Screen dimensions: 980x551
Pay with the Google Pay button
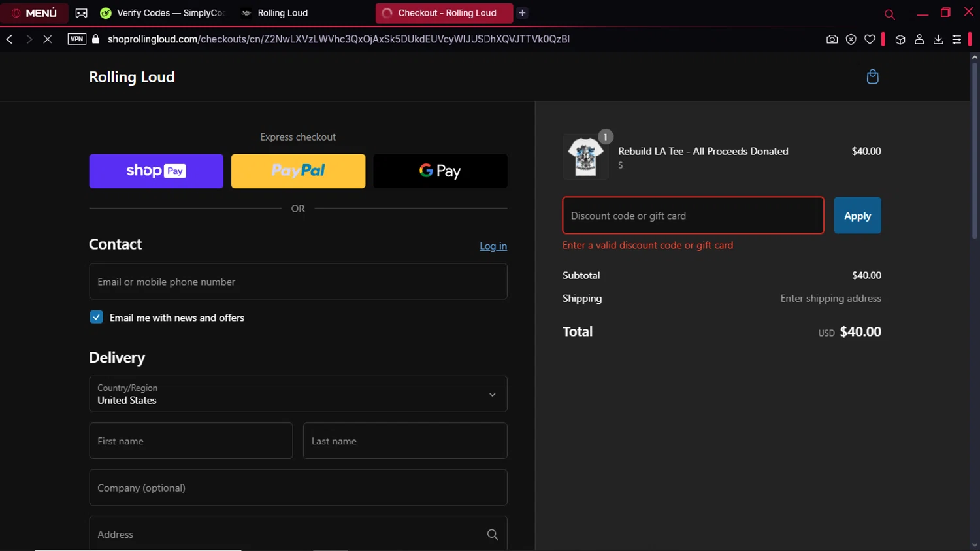coord(440,171)
